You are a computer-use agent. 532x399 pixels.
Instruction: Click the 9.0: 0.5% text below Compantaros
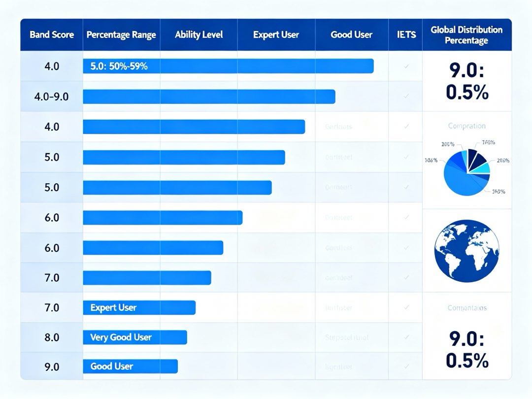[x=466, y=350]
